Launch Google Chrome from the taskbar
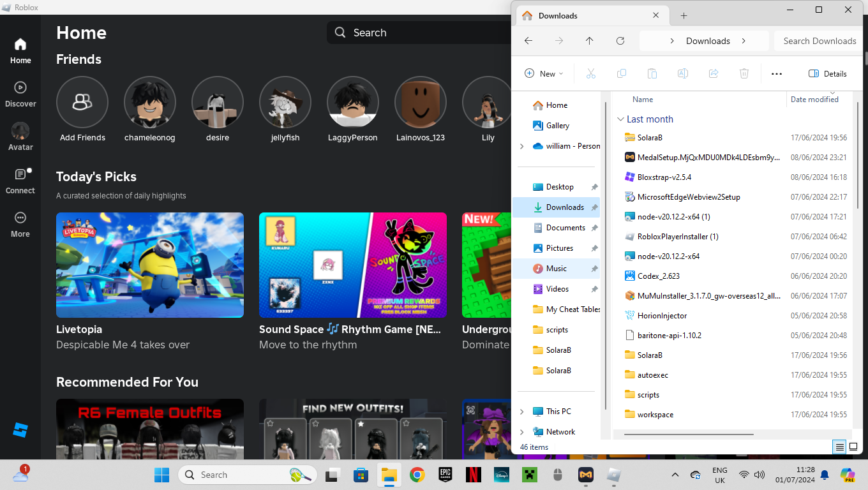The width and height of the screenshot is (868, 490). click(x=417, y=475)
